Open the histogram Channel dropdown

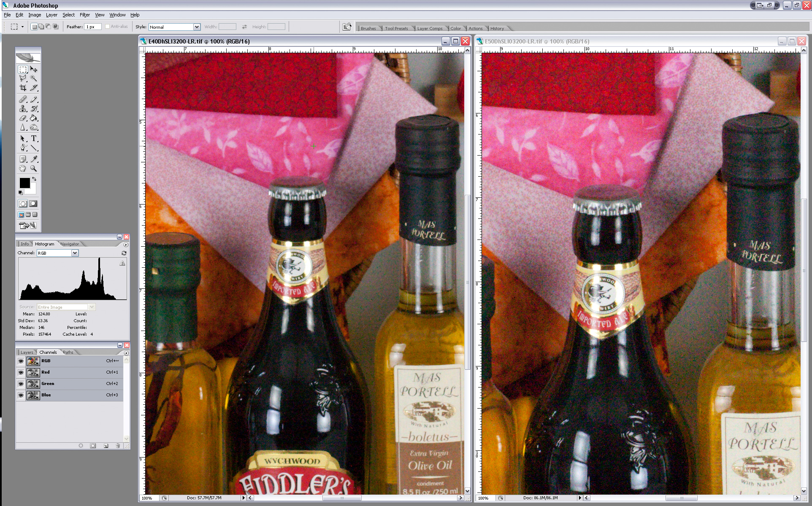[75, 253]
